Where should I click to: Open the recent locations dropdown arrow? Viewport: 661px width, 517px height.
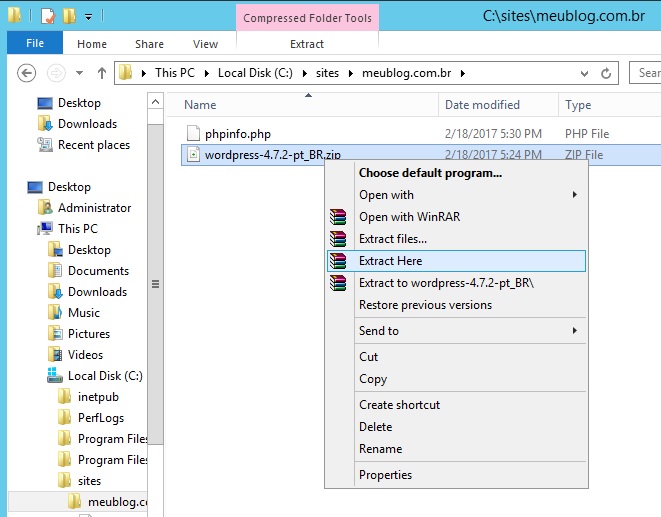(x=79, y=73)
